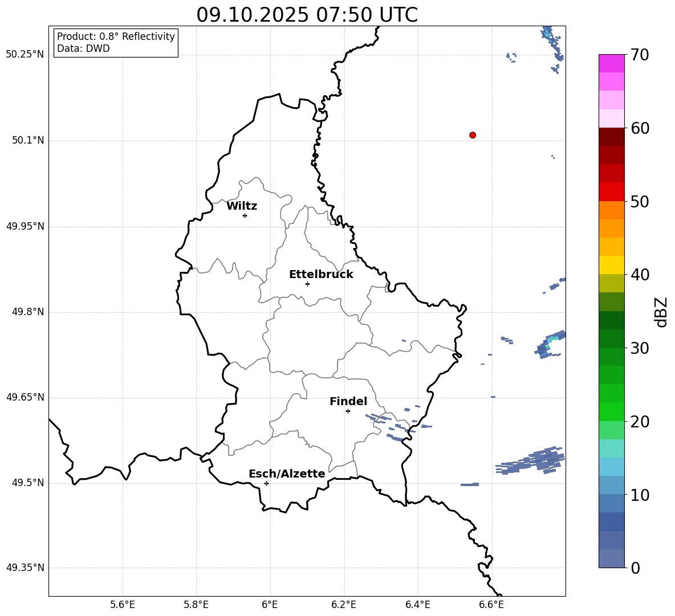Viewport: 675px width, 616px height.
Task: Click the 10 label on colorbar
Action: coord(640,495)
